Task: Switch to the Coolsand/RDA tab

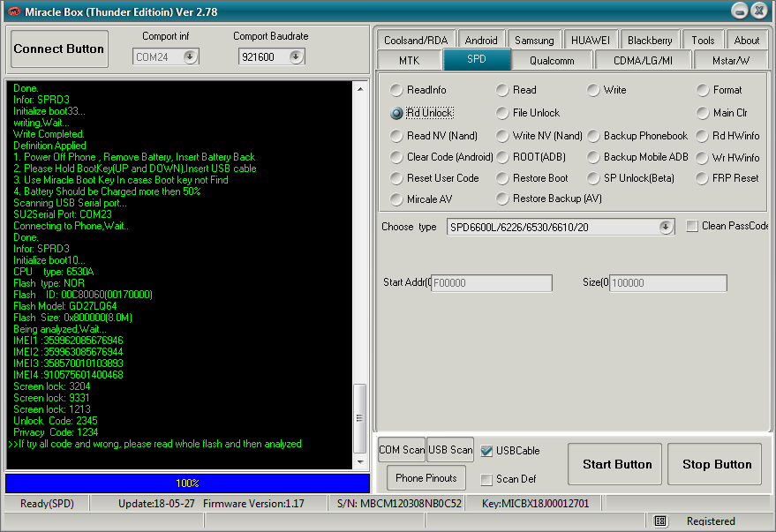Action: click(x=416, y=40)
